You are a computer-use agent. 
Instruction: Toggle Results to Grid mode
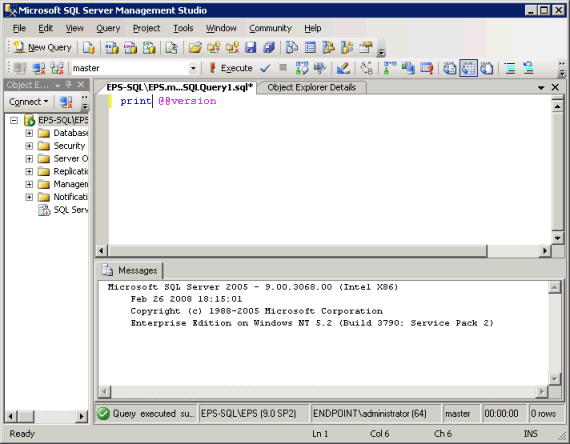pos(468,68)
